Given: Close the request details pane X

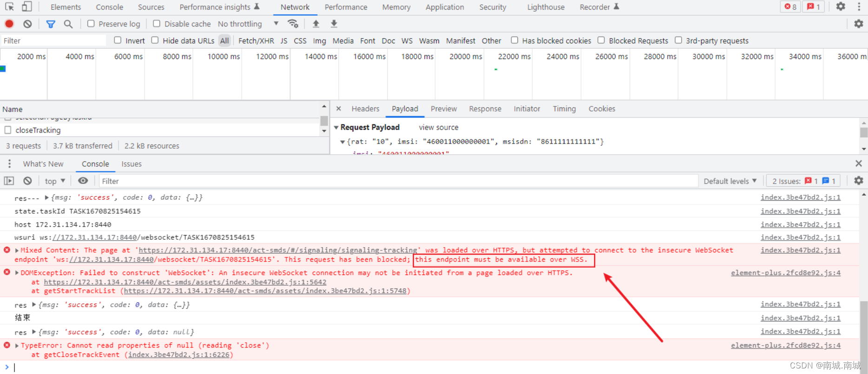Looking at the screenshot, I should [x=338, y=108].
